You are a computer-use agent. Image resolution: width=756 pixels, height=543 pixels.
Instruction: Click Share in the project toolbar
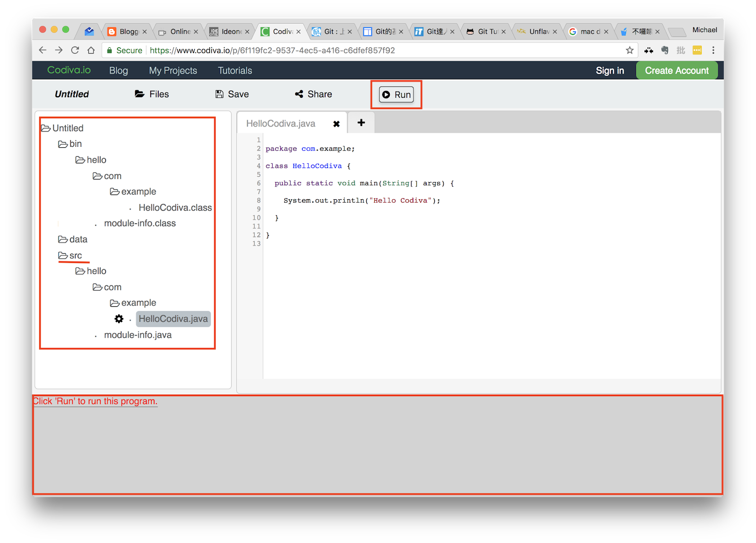pyautogui.click(x=313, y=94)
